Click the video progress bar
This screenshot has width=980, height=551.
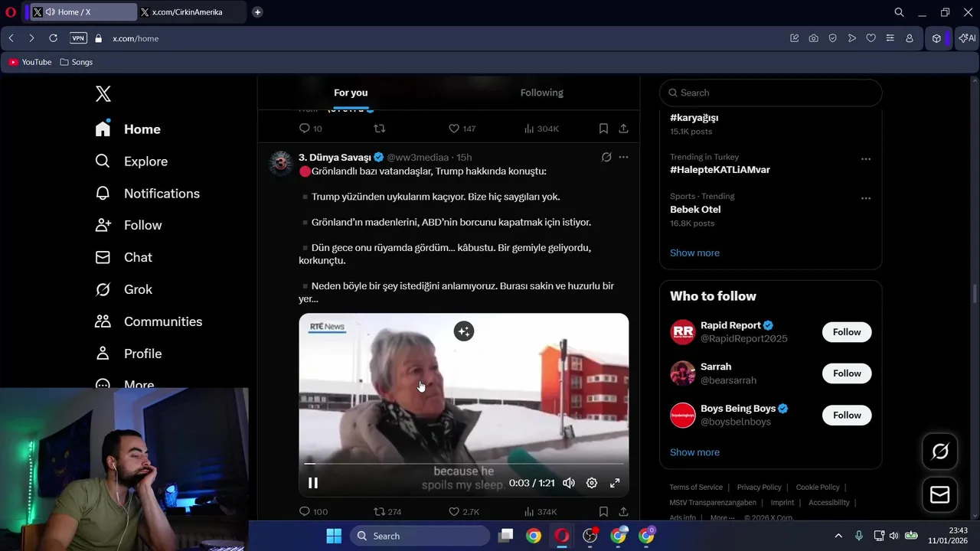pyautogui.click(x=464, y=464)
